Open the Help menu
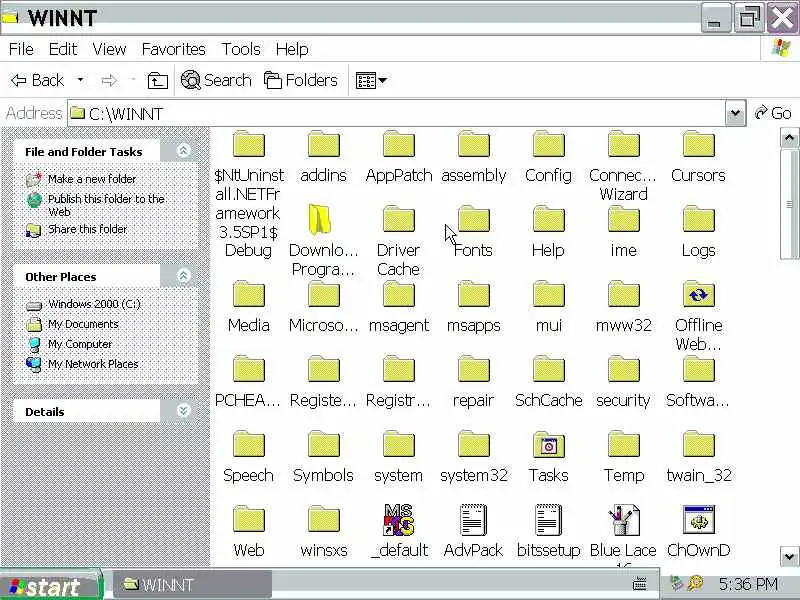The width and height of the screenshot is (800, 600). pyautogui.click(x=292, y=49)
